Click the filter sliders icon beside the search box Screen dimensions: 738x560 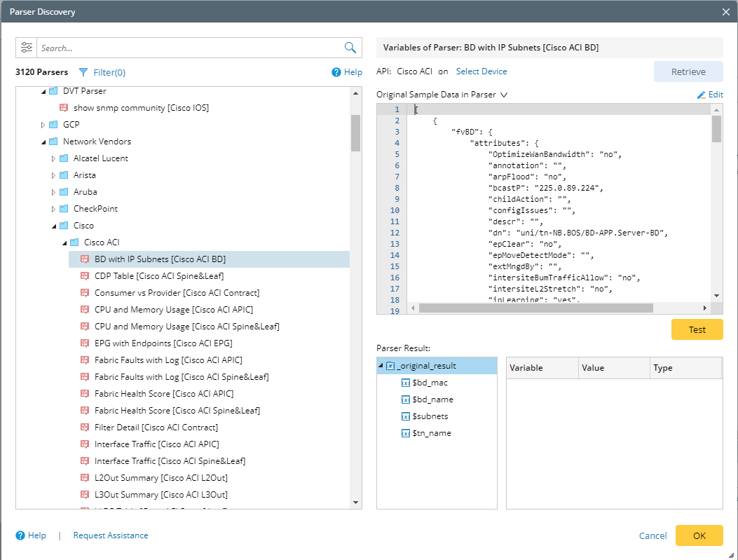pyautogui.click(x=26, y=47)
